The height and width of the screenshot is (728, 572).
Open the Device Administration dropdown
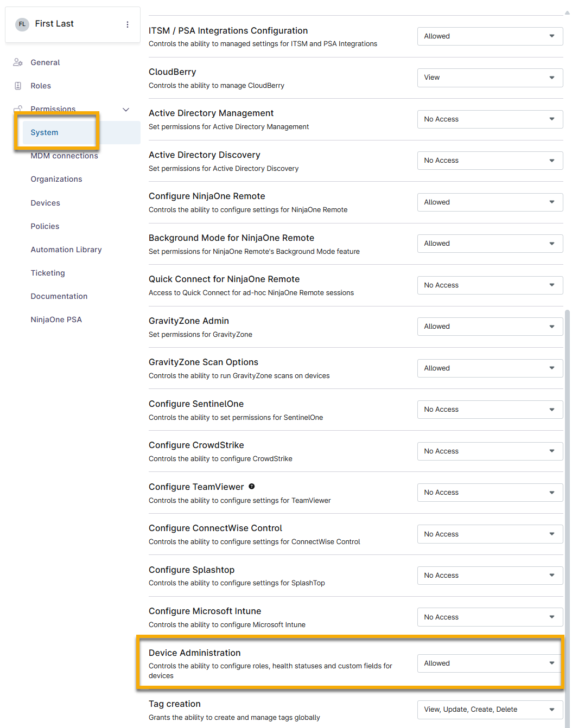pyautogui.click(x=490, y=663)
